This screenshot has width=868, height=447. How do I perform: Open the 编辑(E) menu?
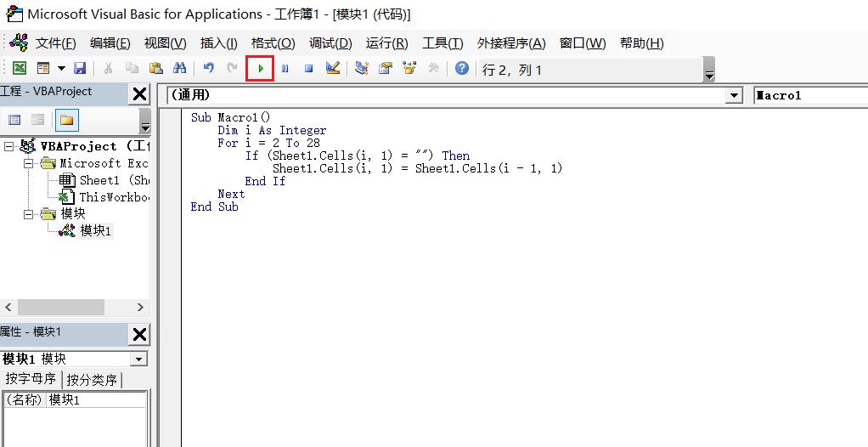pyautogui.click(x=110, y=43)
